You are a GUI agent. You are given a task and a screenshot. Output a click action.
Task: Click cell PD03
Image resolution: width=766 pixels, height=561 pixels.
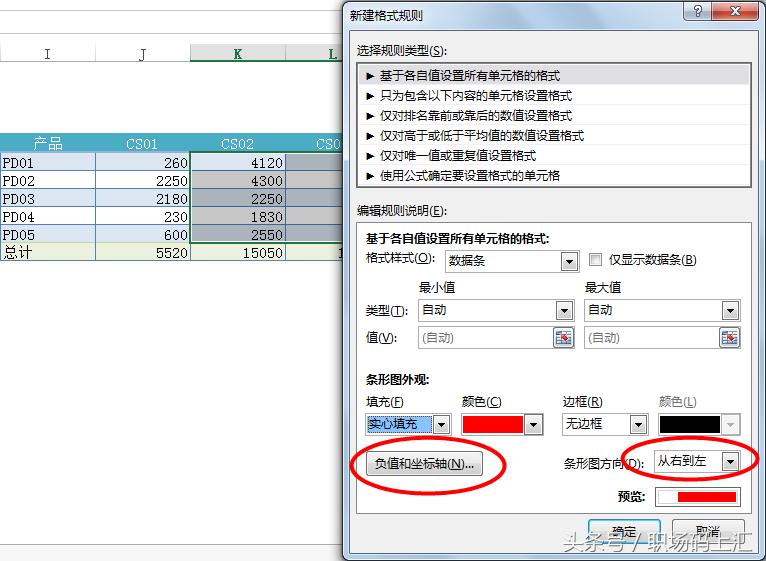[47, 198]
